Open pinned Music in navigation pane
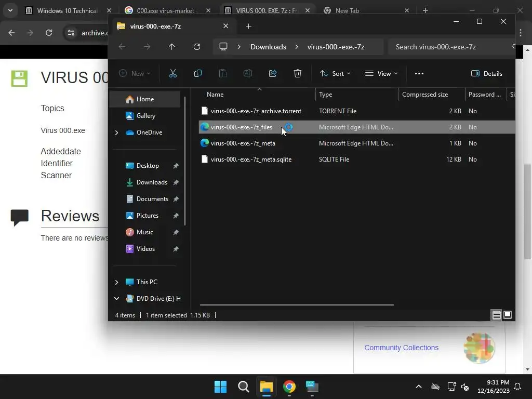 click(144, 232)
